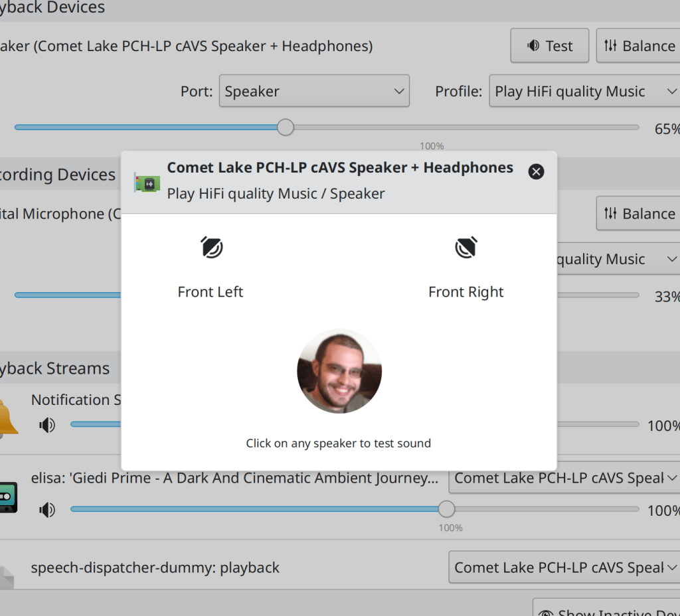
Task: Open Balance for the playback speaker device
Action: click(x=639, y=46)
